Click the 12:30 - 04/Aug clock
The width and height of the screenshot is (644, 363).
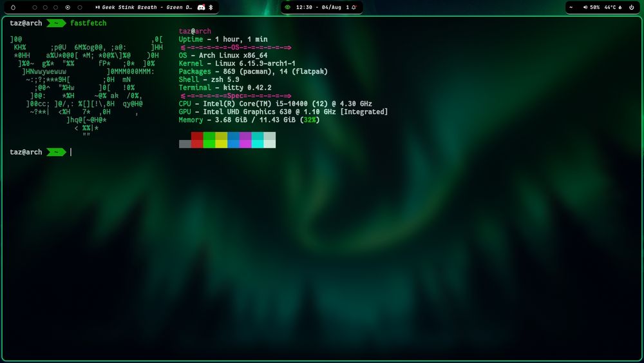(x=319, y=7)
